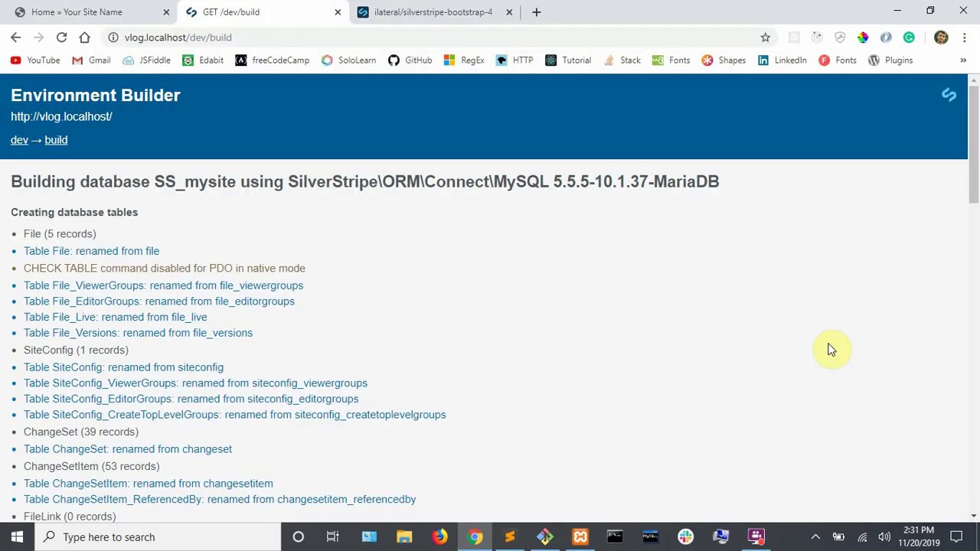Click 'Table File: renamed from file' row
This screenshot has width=980, height=551.
point(91,251)
